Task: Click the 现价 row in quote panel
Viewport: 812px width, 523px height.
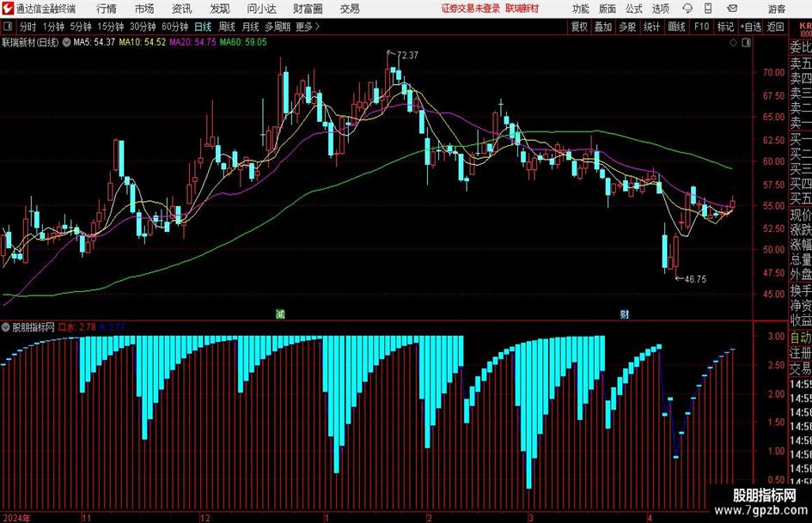Action: coord(801,215)
